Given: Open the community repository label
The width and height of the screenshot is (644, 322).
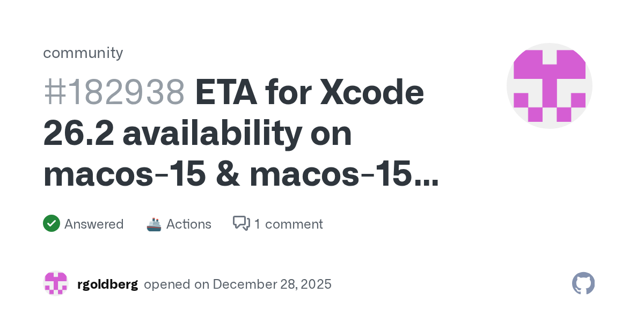Looking at the screenshot, I should [83, 53].
